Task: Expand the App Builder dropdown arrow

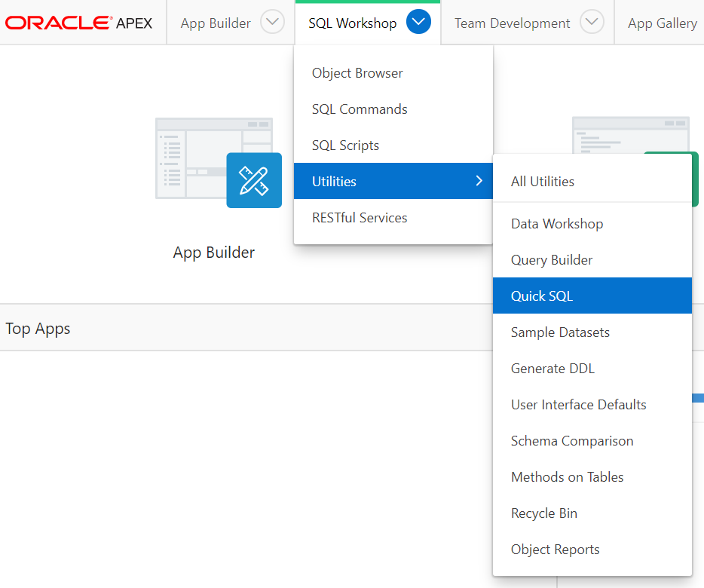Action: 272,23
